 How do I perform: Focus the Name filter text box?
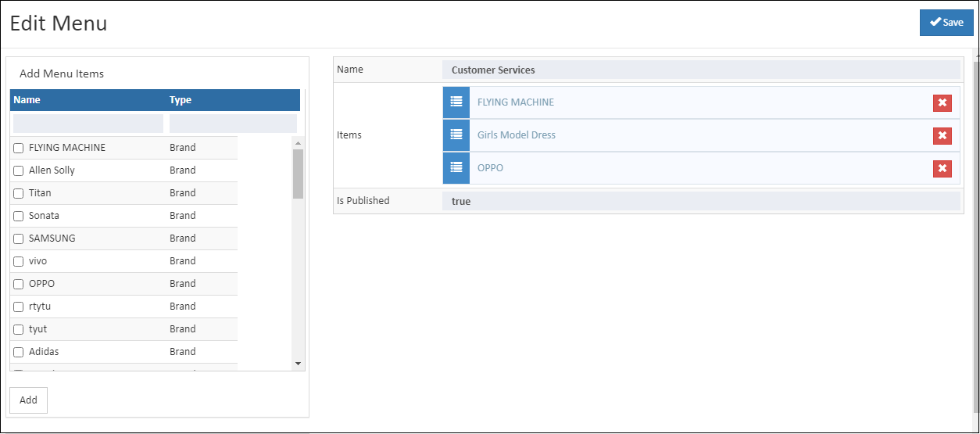pos(88,124)
